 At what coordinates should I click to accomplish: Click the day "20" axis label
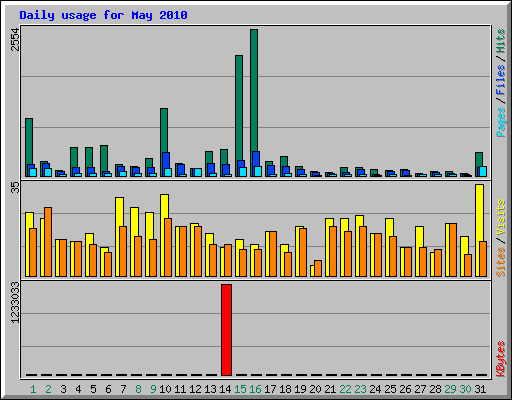pyautogui.click(x=315, y=389)
